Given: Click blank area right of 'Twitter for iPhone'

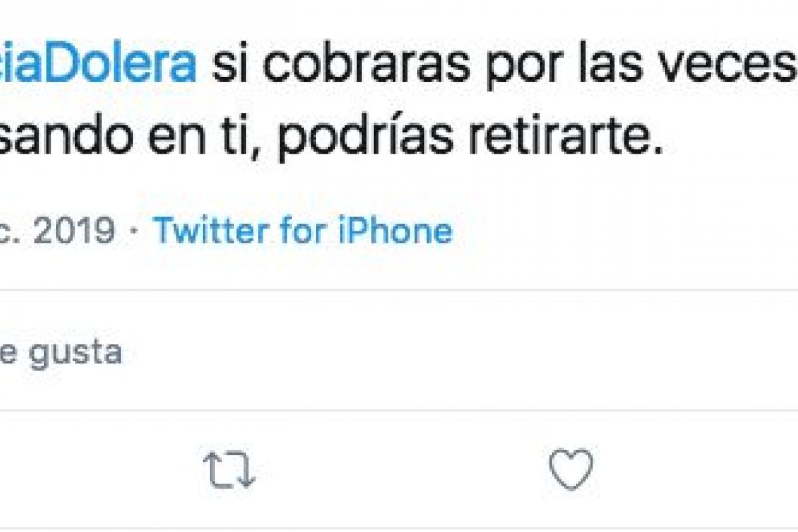Looking at the screenshot, I should (625, 231).
